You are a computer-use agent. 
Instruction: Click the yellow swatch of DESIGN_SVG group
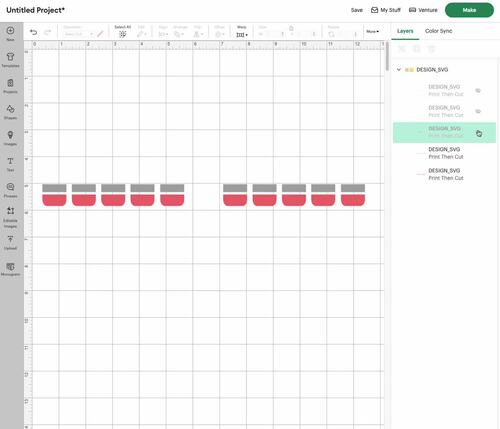tap(409, 70)
